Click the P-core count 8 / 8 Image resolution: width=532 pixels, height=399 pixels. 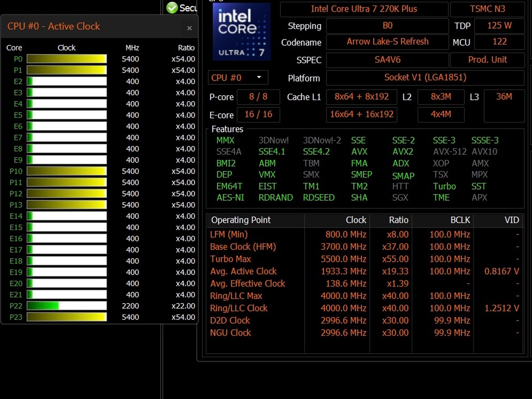click(x=258, y=97)
